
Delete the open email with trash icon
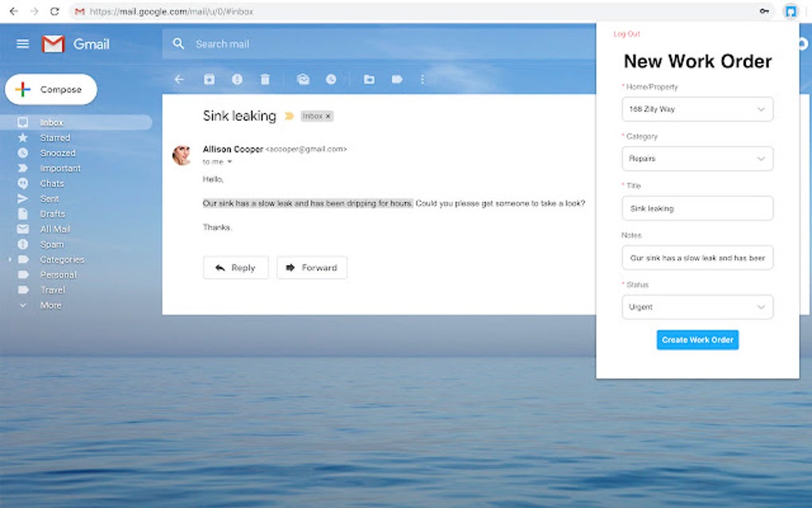[265, 80]
